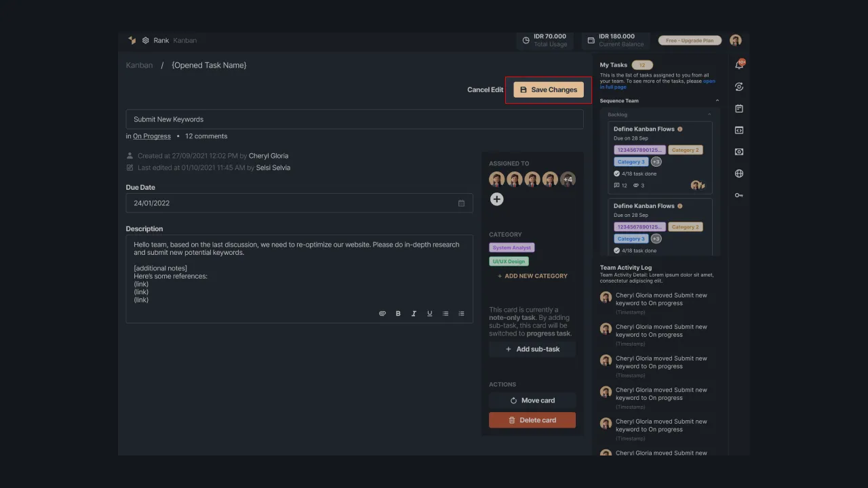Click the Team Activity Log heading
Image resolution: width=868 pixels, height=488 pixels.
[x=626, y=268]
